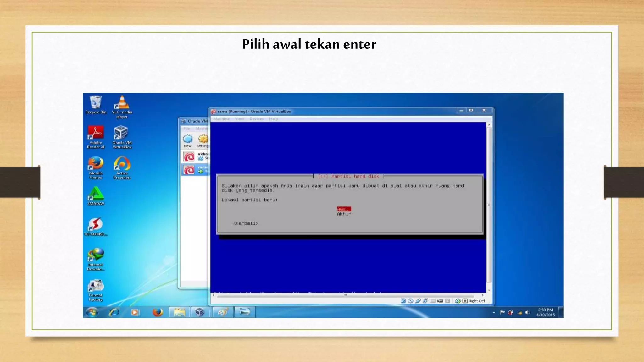
Task: Launch Active Presenter desktop shortcut
Action: pos(122,168)
